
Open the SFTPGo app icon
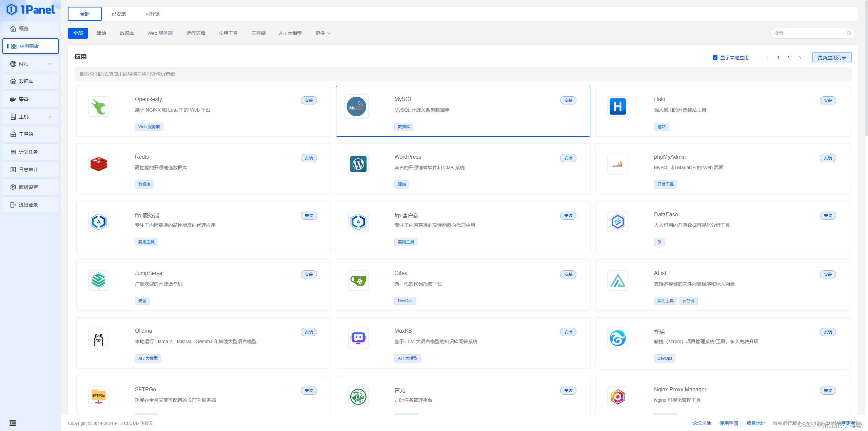click(x=99, y=397)
